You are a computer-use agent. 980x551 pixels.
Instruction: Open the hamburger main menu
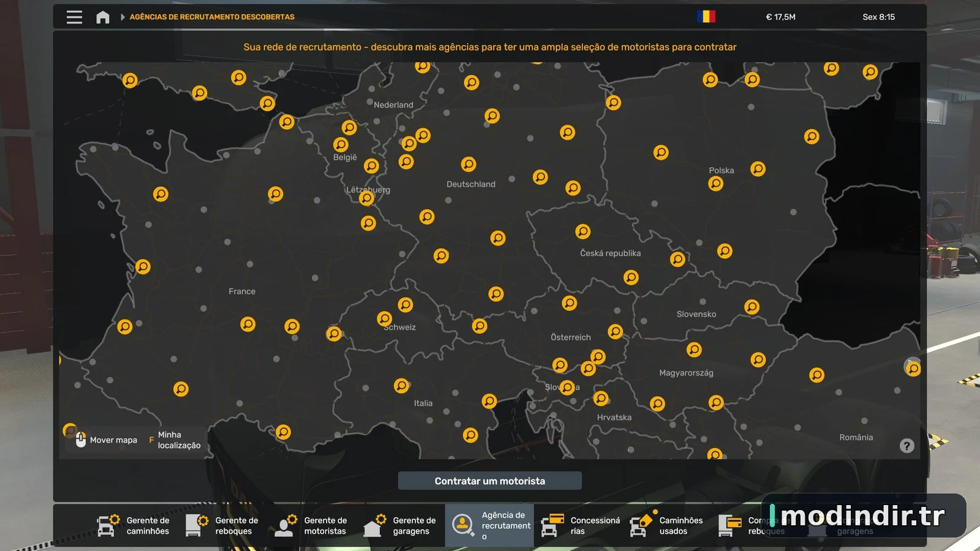(x=74, y=17)
